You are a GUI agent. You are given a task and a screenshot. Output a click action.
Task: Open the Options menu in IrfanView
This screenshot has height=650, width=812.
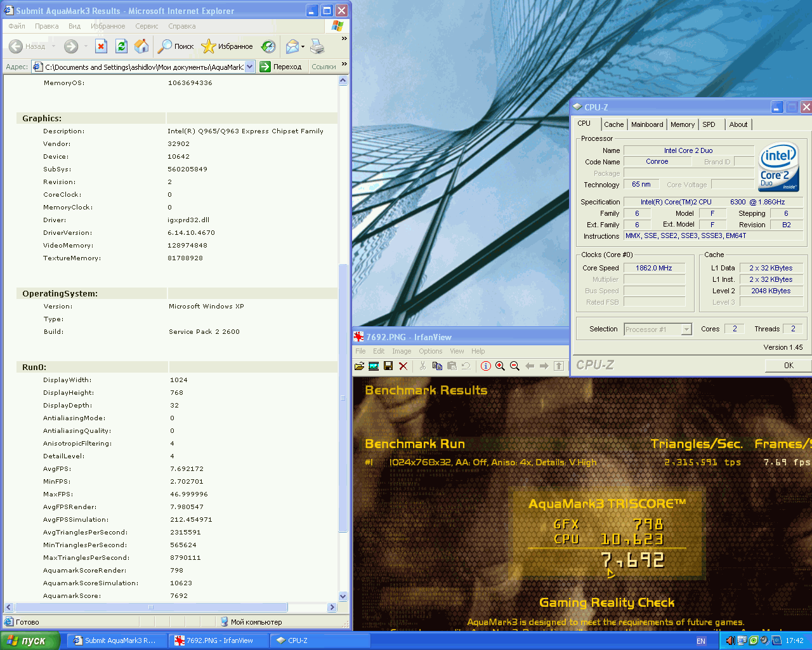pos(431,351)
